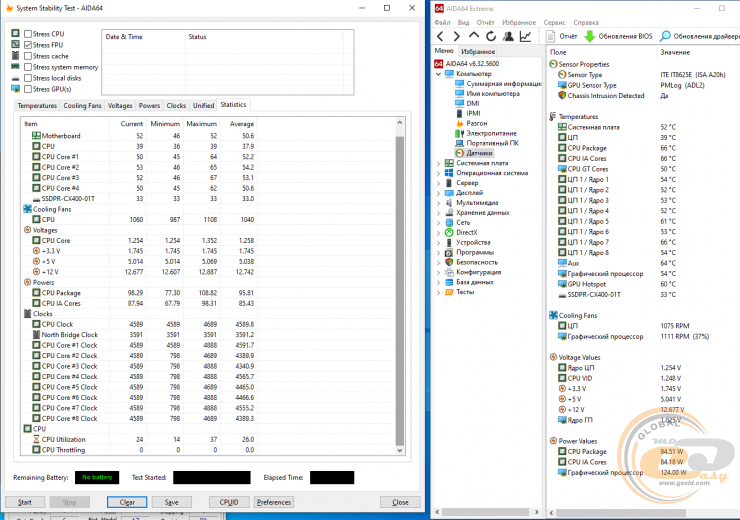740x520 pixels.
Task: Uncheck the Stress FPU checkbox
Action: pos(28,45)
